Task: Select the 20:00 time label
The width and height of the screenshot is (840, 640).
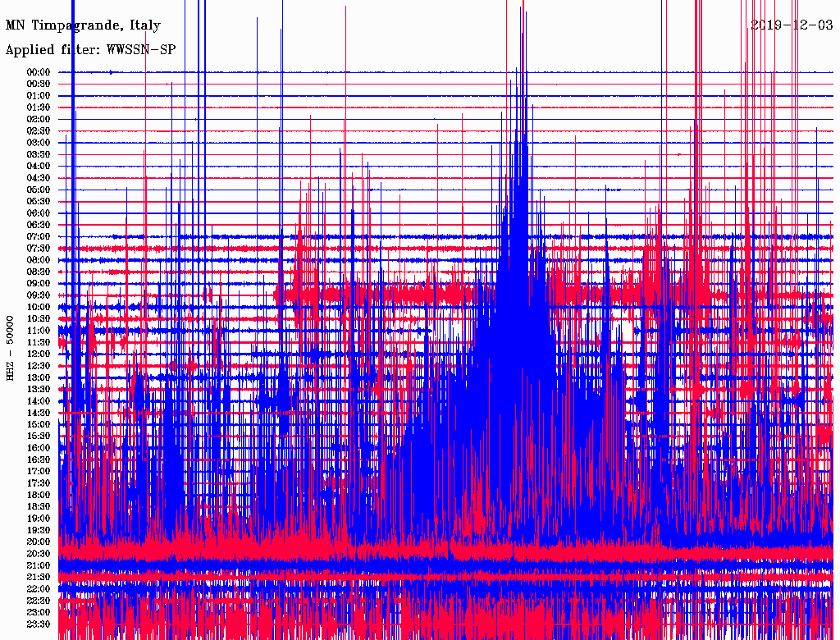Action: pyautogui.click(x=39, y=542)
